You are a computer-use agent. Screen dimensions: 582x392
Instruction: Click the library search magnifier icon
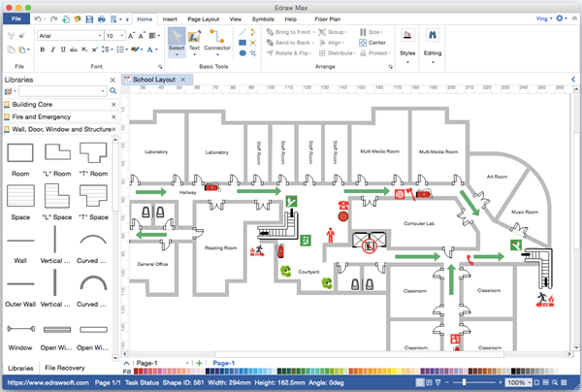coord(113,90)
